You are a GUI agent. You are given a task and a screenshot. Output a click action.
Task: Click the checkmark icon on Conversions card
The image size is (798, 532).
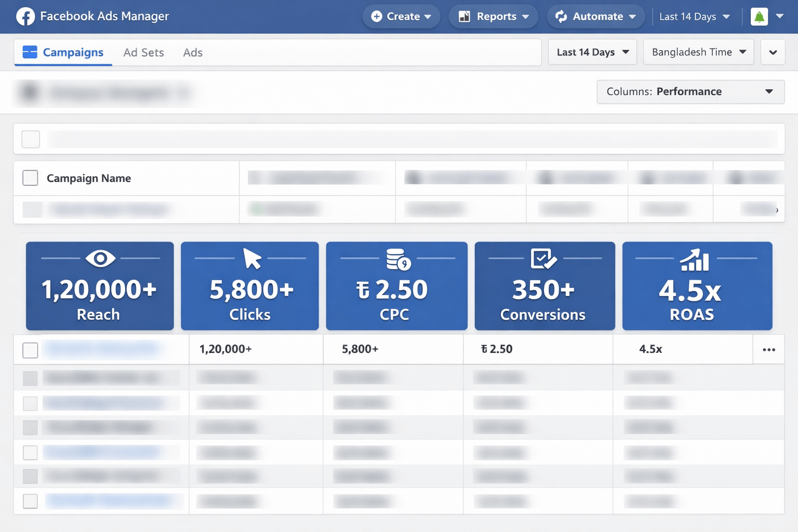coord(543,259)
